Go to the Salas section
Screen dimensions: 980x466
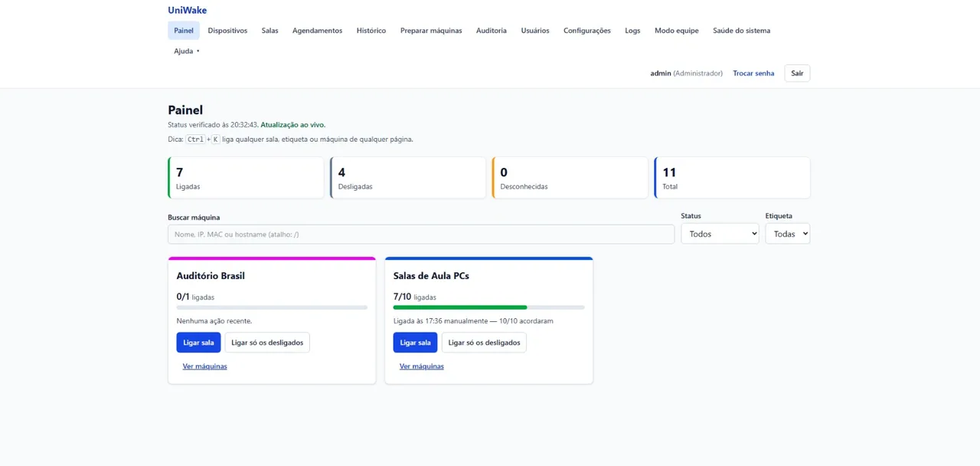[269, 31]
